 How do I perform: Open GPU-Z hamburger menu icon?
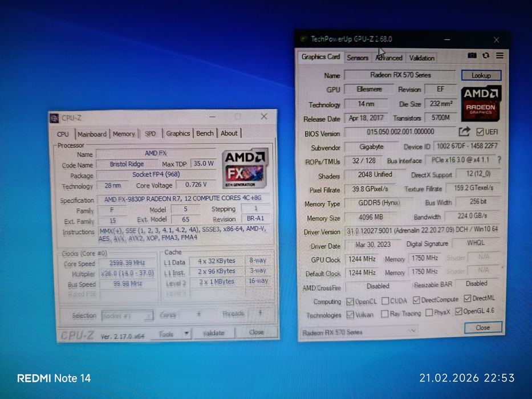[x=499, y=55]
